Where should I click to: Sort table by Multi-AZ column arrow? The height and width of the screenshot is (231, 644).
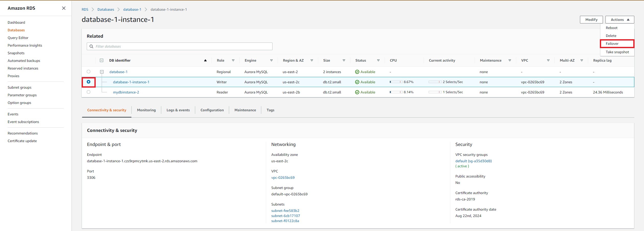(x=582, y=60)
